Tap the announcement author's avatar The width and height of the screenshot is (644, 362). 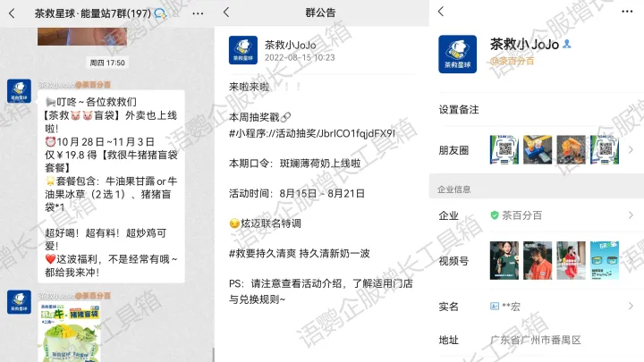click(x=243, y=51)
